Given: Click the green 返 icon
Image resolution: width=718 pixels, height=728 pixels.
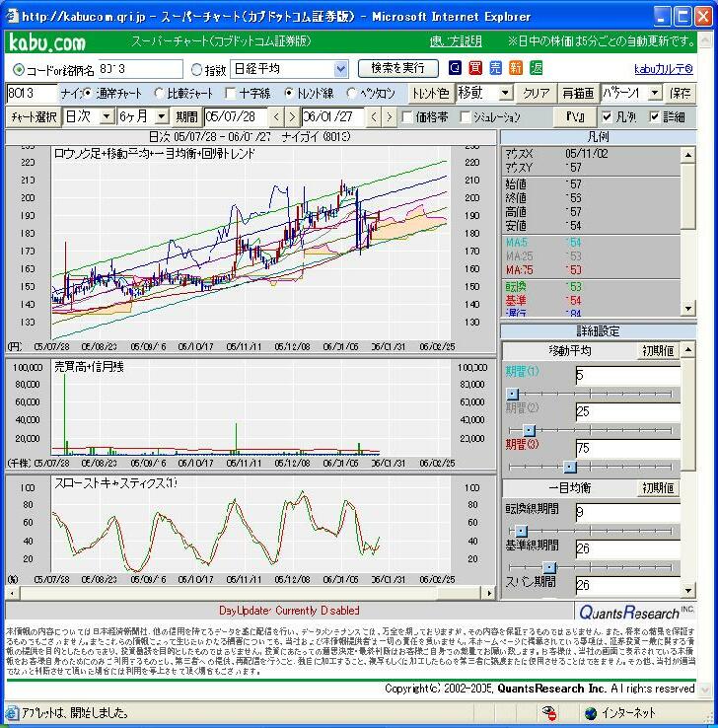Looking at the screenshot, I should [x=537, y=68].
